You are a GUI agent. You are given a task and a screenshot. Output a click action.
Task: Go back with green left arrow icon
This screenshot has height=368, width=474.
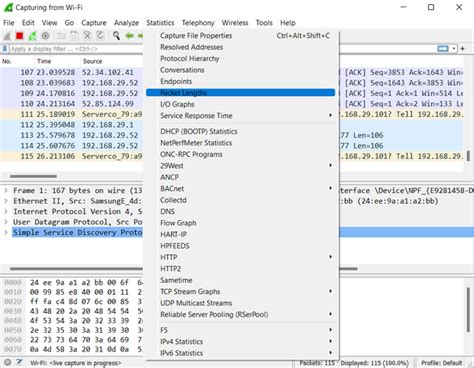coord(129,36)
